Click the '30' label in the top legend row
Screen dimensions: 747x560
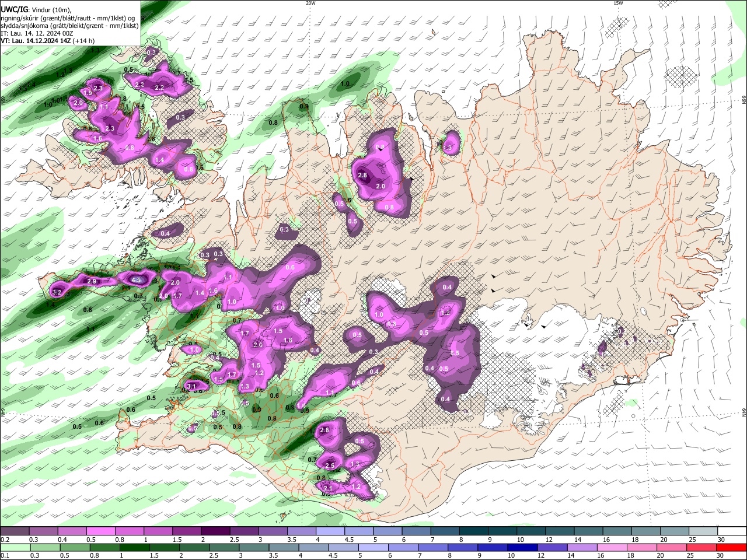[x=721, y=540]
